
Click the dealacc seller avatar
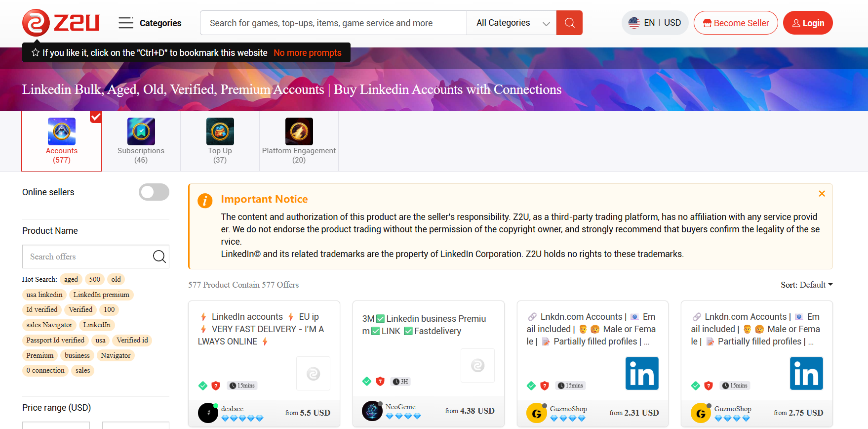(x=208, y=413)
